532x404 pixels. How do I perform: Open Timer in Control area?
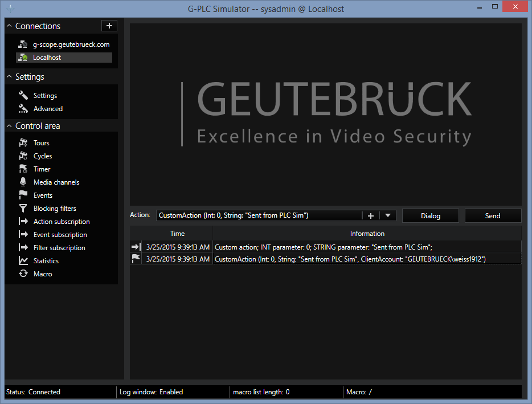[42, 169]
